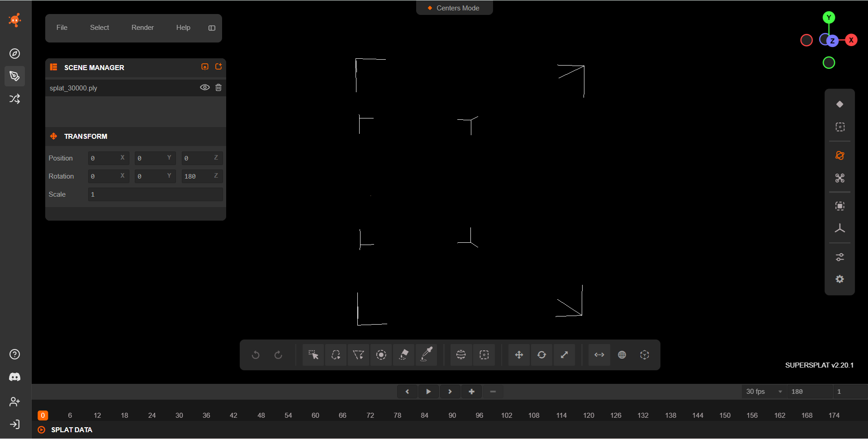
Task: Select the flood fill selection tool
Action: tap(403, 355)
